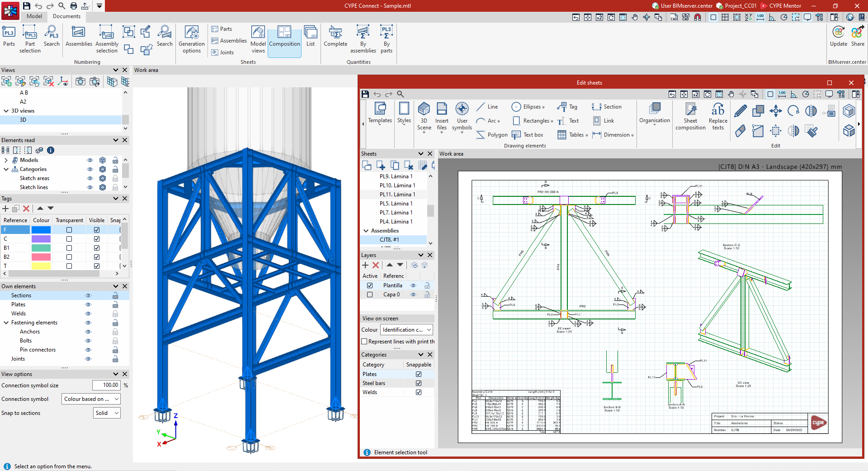Image resolution: width=868 pixels, height=471 pixels.
Task: Switch to the Documents tab
Action: (66, 16)
